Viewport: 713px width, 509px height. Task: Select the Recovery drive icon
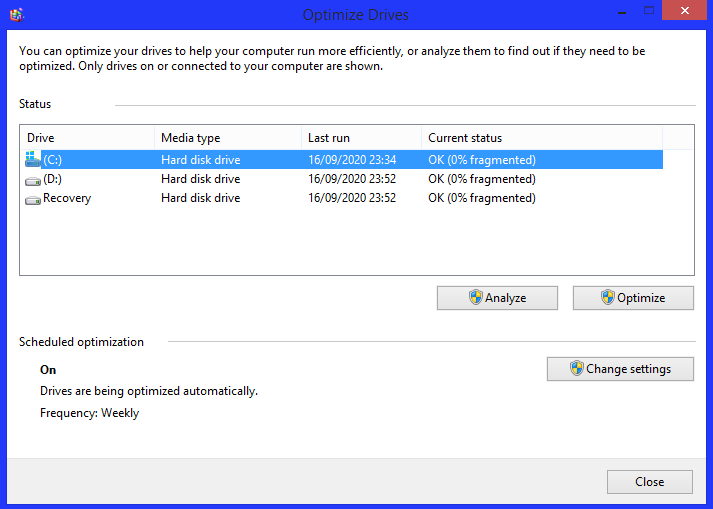pyautogui.click(x=33, y=198)
